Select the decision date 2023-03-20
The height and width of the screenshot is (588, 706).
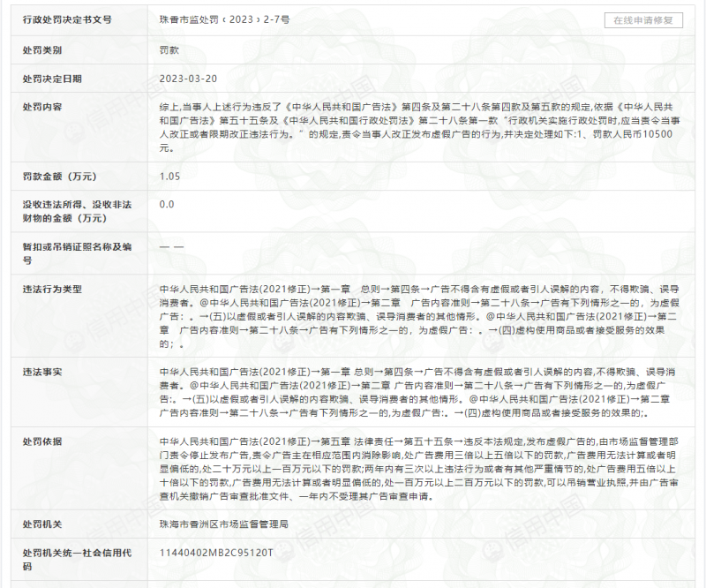coord(188,79)
